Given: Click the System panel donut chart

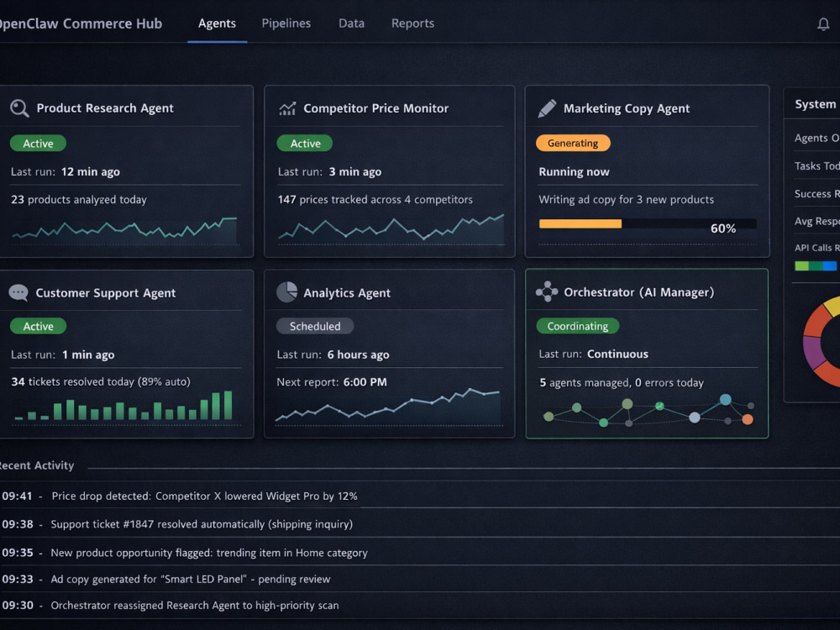Looking at the screenshot, I should tap(822, 343).
